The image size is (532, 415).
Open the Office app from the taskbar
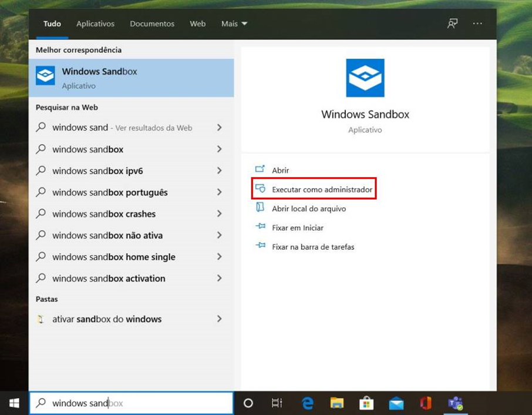tap(426, 403)
